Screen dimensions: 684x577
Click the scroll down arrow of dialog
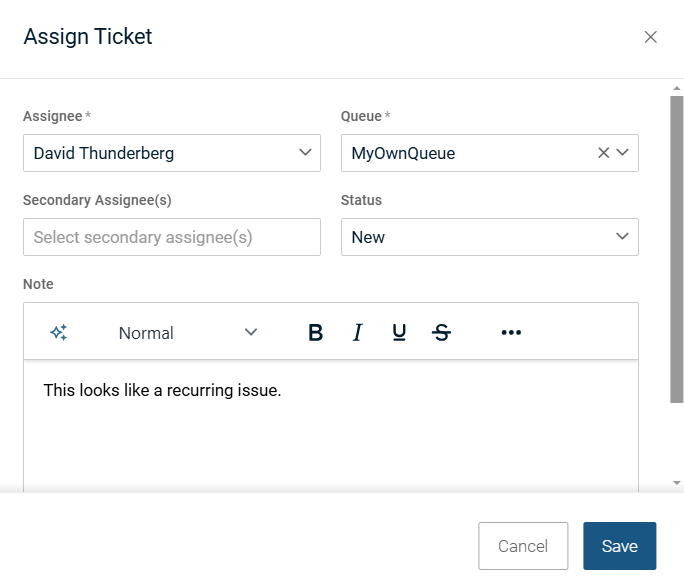point(677,484)
